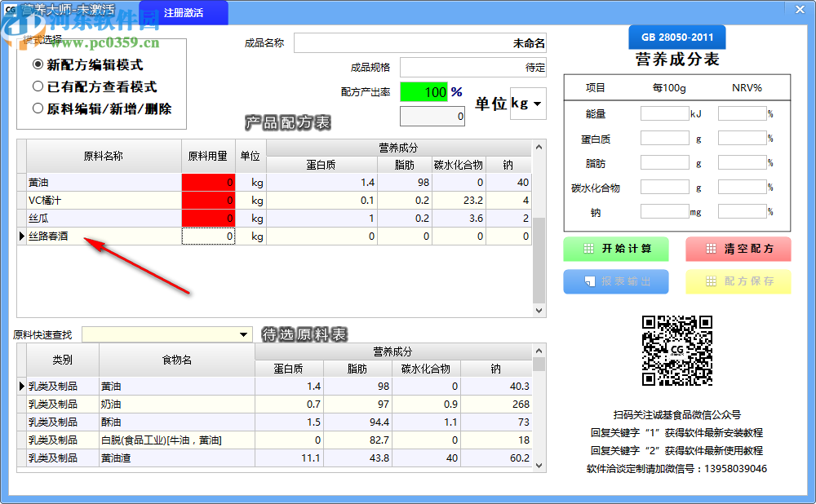816x504 pixels.
Task: Click the CG app icon in title bar
Action: pos(10,10)
